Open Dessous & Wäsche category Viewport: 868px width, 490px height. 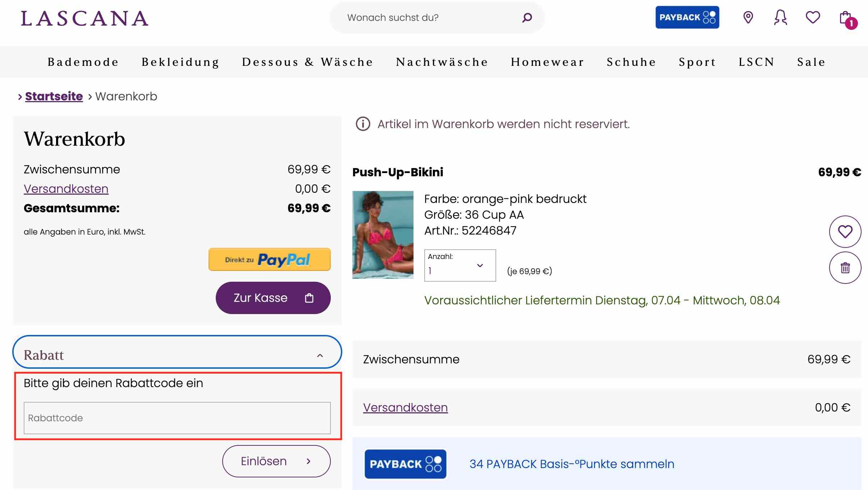tap(307, 62)
